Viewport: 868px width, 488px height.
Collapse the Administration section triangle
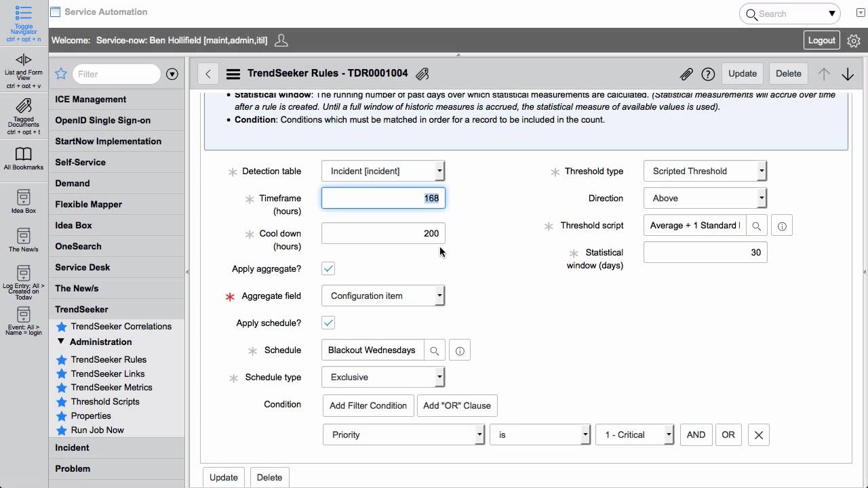click(61, 342)
